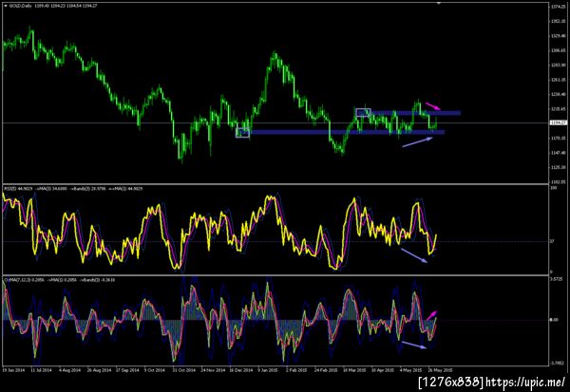Click the 1329.40 price axis label
The height and width of the screenshot is (392, 570).
click(x=559, y=36)
